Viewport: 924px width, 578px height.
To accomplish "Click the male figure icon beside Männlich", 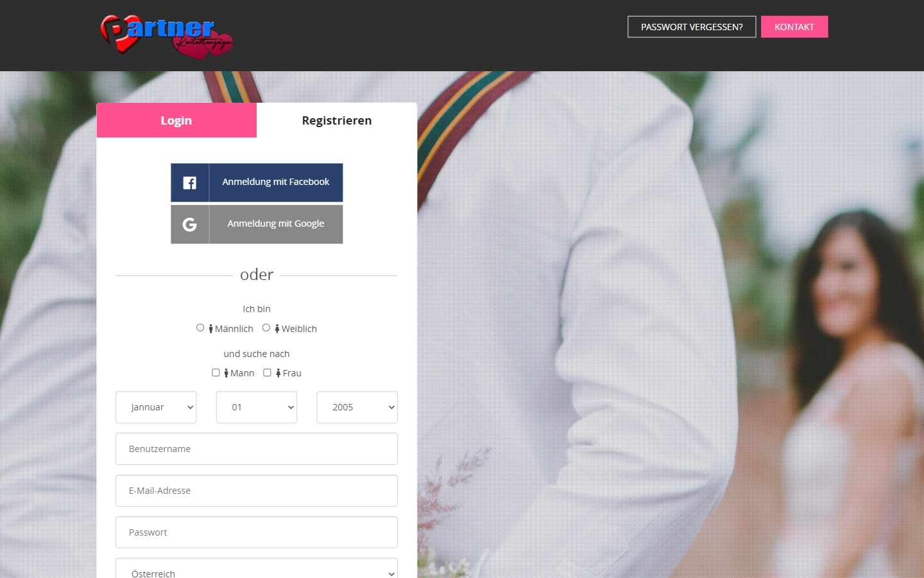I will tap(210, 328).
